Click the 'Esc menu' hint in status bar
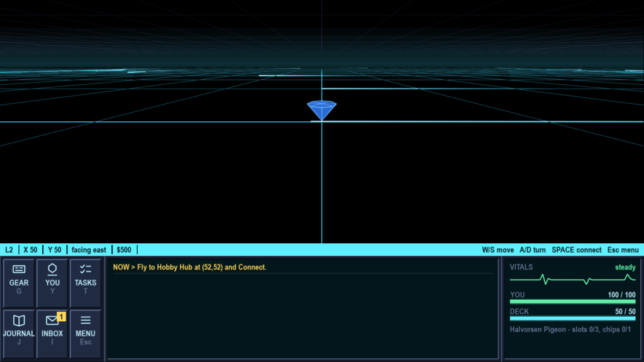This screenshot has width=644, height=362. pos(623,250)
